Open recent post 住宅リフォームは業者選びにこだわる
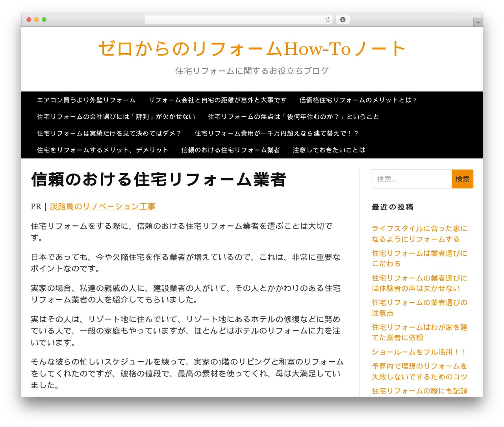The width and height of the screenshot is (504, 427). click(x=420, y=258)
